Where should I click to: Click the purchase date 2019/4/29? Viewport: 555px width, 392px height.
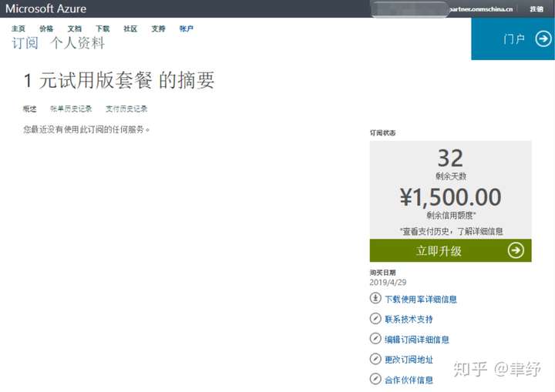388,283
